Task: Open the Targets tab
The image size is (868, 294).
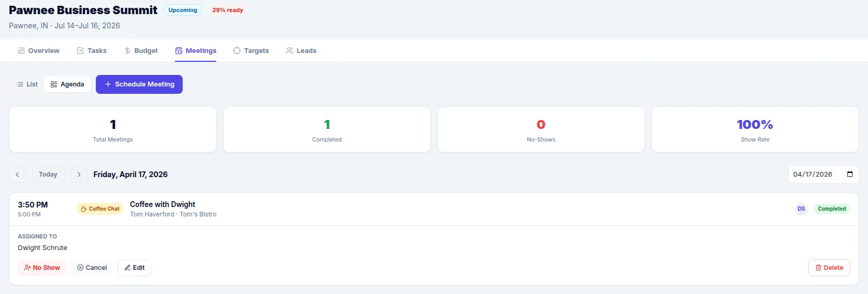Action: 251,51
